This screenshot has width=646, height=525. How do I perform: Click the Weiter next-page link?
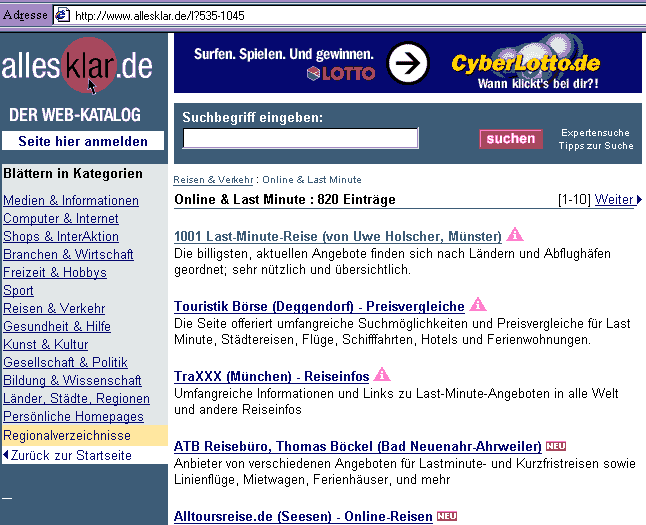click(614, 200)
